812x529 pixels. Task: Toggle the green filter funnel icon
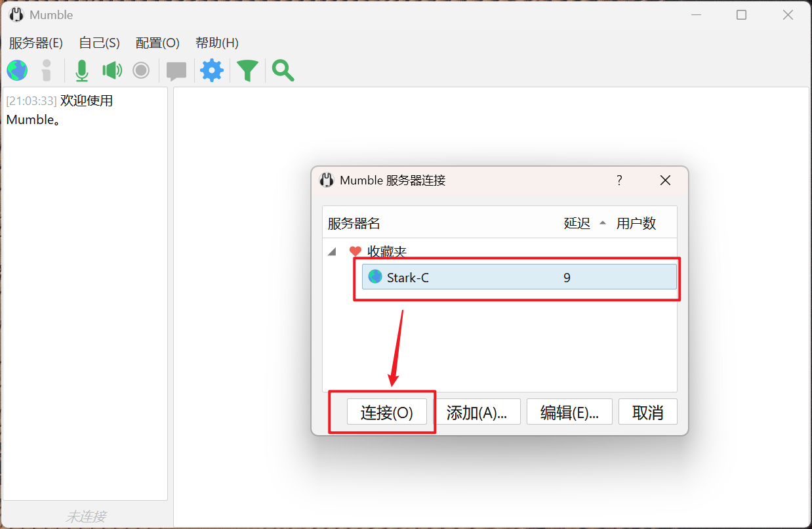[247, 70]
